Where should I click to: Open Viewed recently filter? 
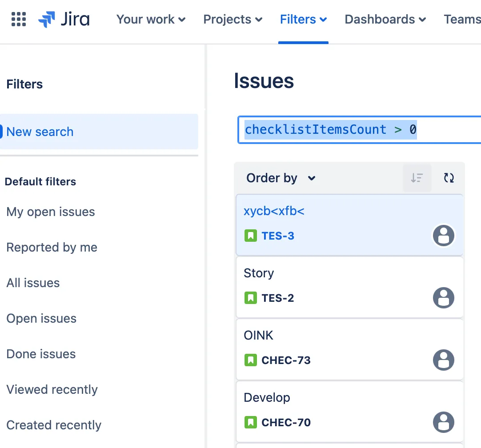52,389
